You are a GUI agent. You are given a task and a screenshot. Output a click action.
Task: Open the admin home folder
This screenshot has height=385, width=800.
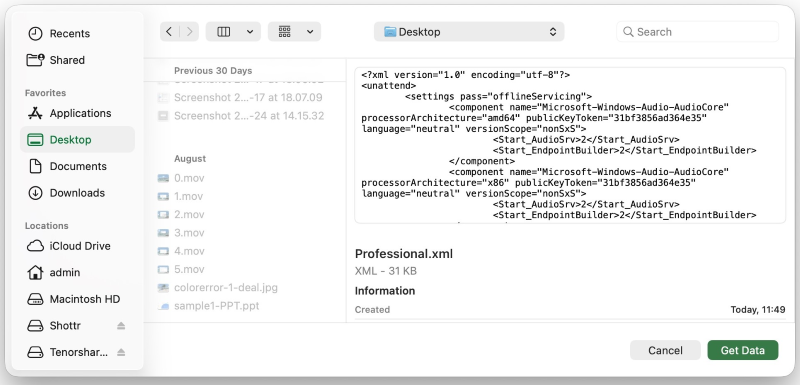click(x=54, y=272)
